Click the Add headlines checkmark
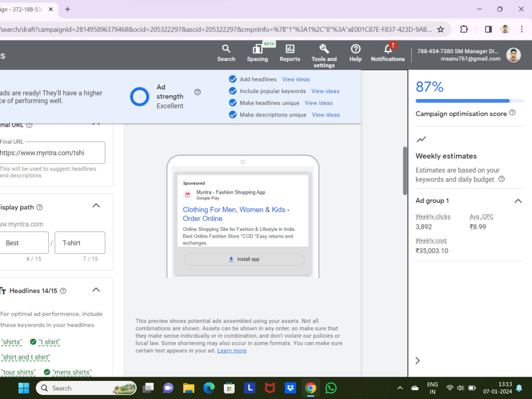532x399 pixels. coord(233,79)
